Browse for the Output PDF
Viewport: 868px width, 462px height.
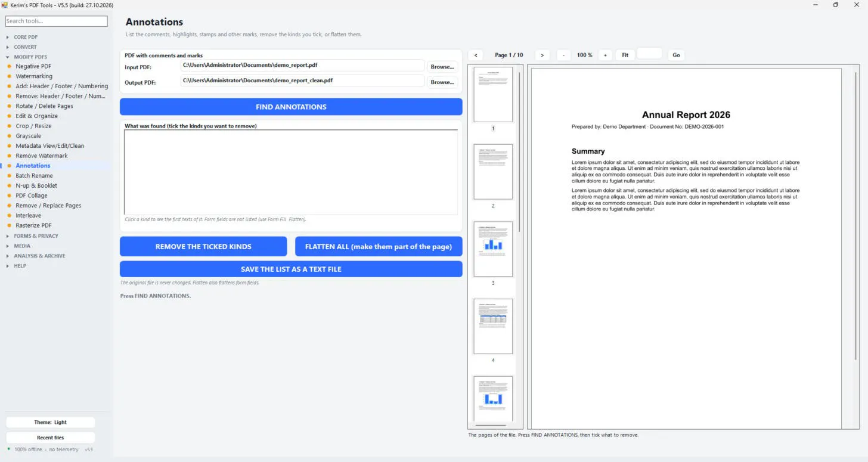coord(442,82)
